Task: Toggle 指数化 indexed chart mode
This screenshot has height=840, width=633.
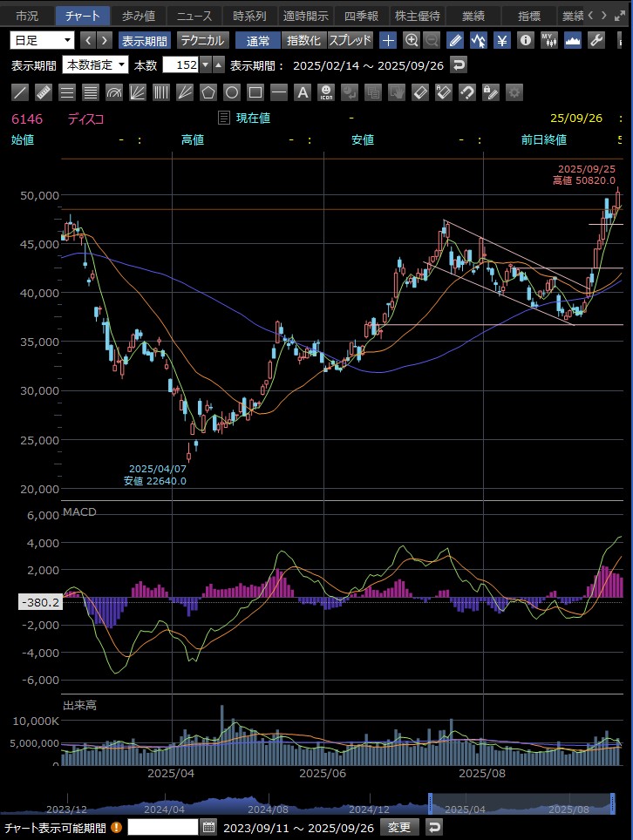Action: 303,40
